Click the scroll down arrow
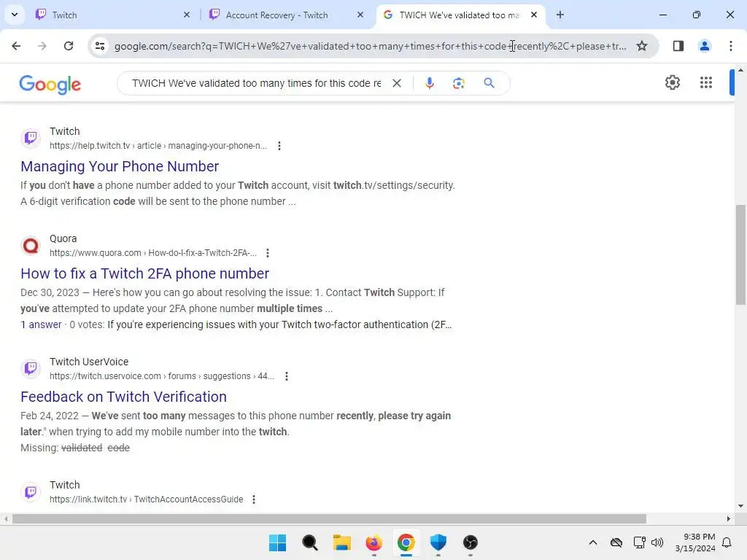Viewport: 747px width, 560px height. [x=740, y=506]
